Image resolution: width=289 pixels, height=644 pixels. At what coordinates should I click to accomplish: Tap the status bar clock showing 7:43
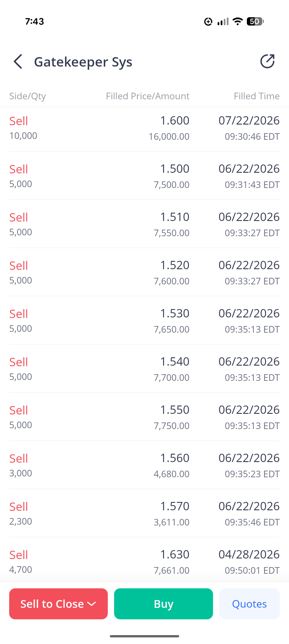click(x=34, y=22)
